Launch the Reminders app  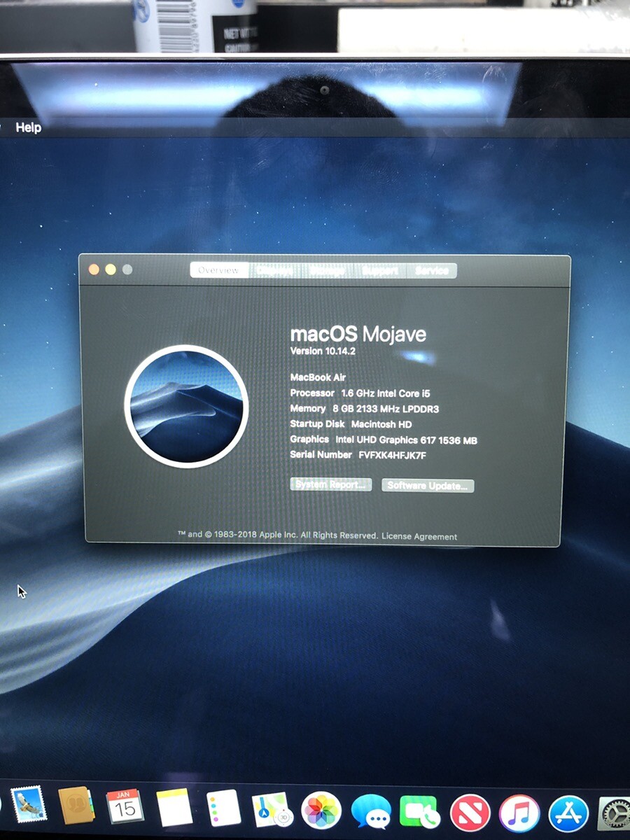223,809
